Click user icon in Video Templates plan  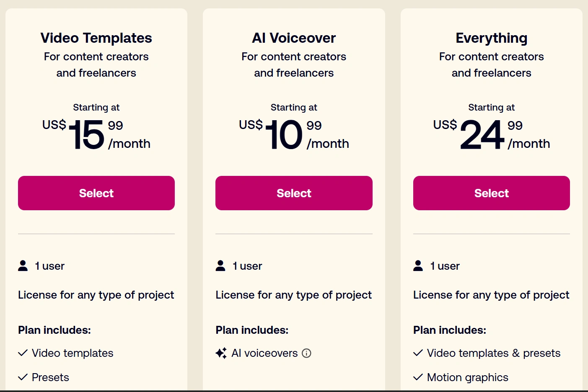[x=23, y=266]
